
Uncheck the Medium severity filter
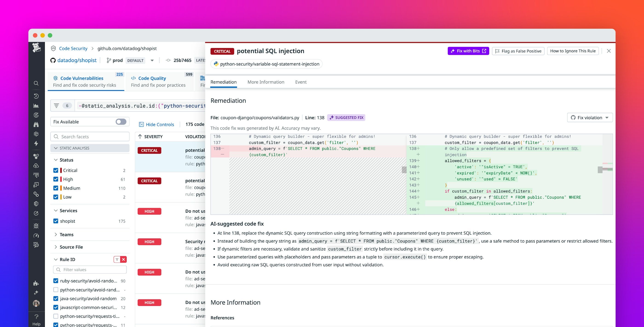pos(55,188)
